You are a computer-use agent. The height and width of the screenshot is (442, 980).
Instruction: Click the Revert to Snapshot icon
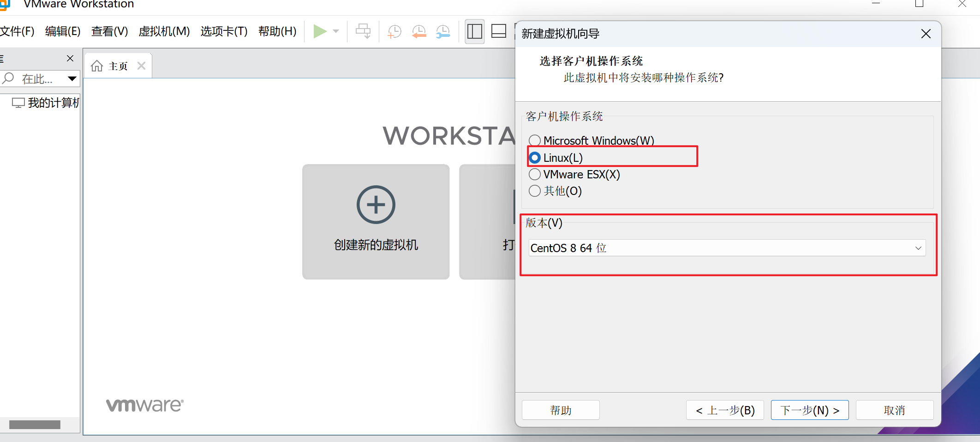419,31
